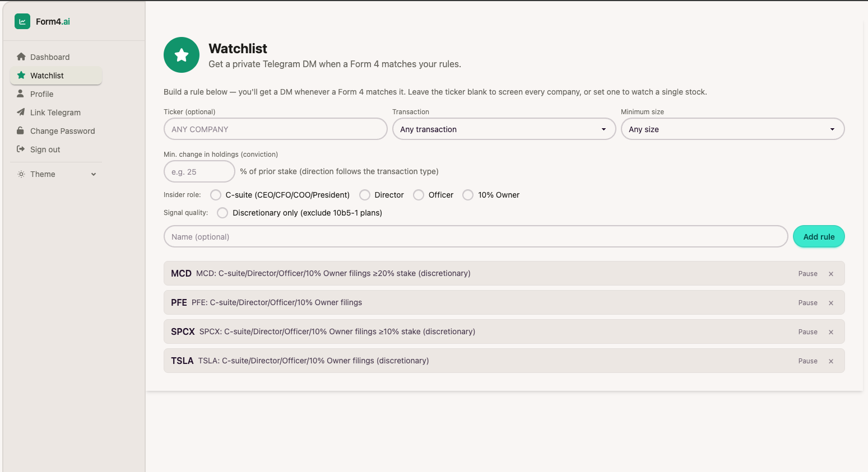
Task: Click the TSLA rule description text
Action: pos(313,361)
